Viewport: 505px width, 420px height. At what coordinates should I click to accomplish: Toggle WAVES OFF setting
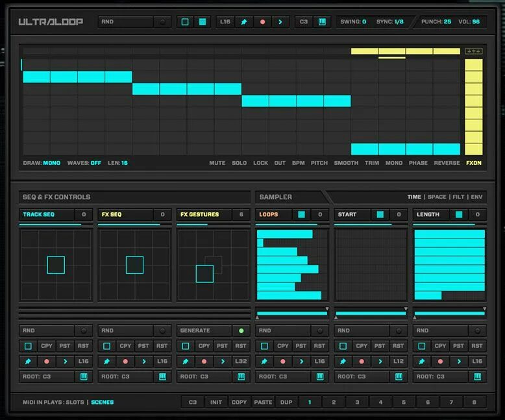click(x=84, y=163)
